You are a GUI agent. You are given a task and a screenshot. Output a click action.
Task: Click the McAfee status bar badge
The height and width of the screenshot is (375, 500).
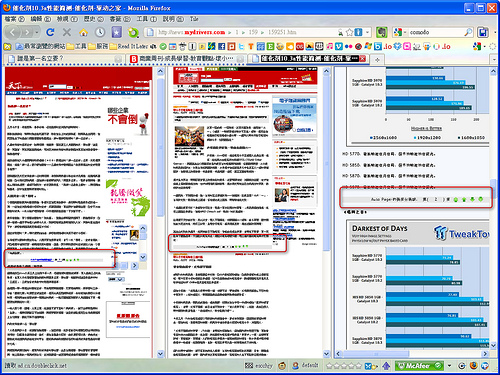(419, 366)
